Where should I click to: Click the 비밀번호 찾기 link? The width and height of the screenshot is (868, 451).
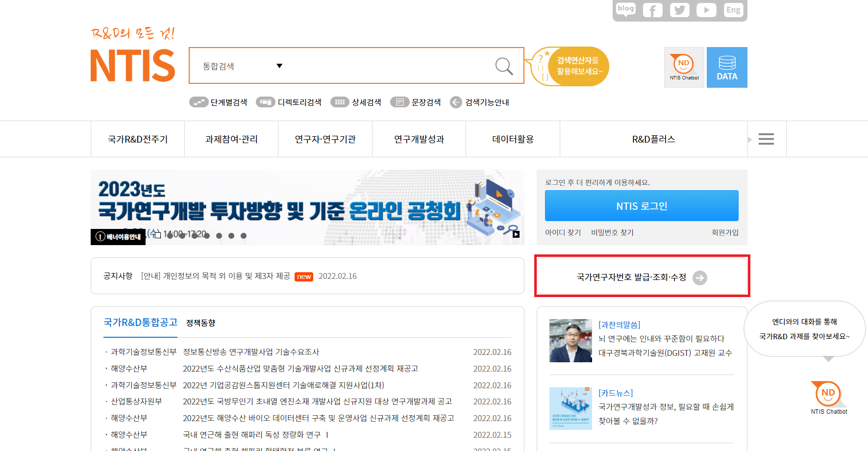click(613, 232)
